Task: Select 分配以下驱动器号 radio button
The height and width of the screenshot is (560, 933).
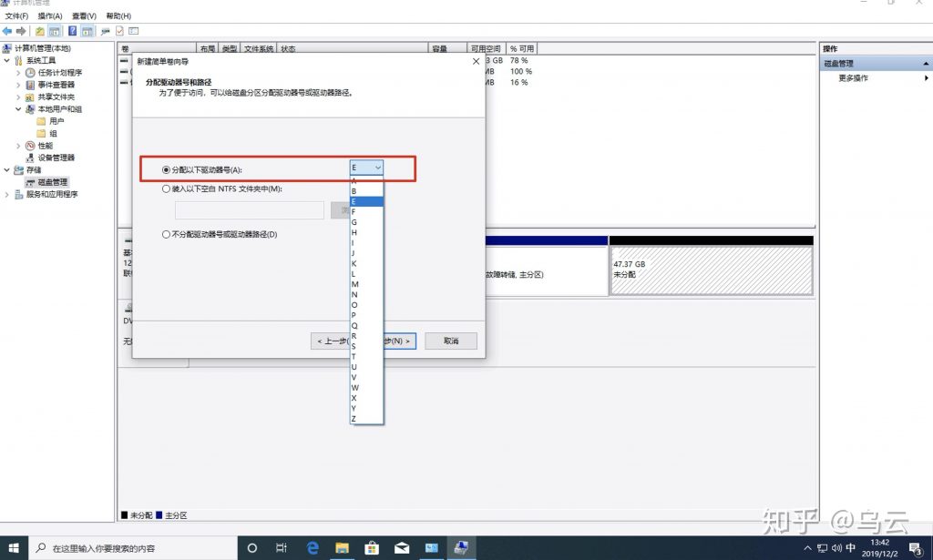Action: pos(166,170)
